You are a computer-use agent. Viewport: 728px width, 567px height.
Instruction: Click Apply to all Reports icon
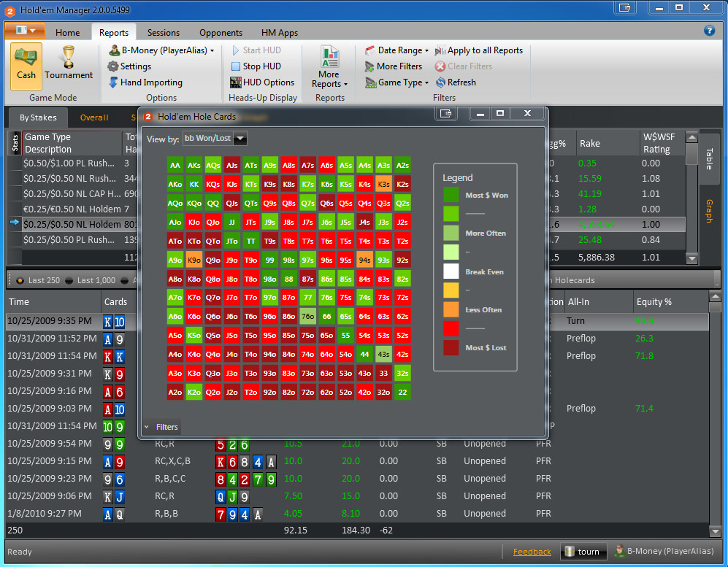pyautogui.click(x=440, y=50)
